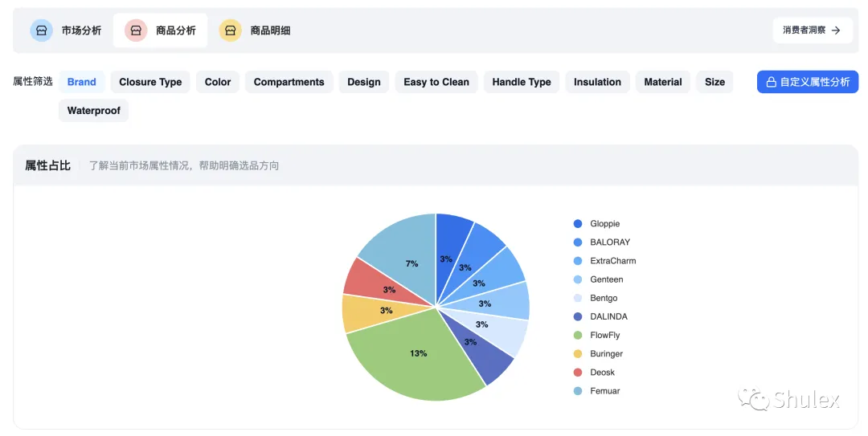Switch to the 商品分析 tab
The width and height of the screenshot is (868, 436).
pos(161,31)
